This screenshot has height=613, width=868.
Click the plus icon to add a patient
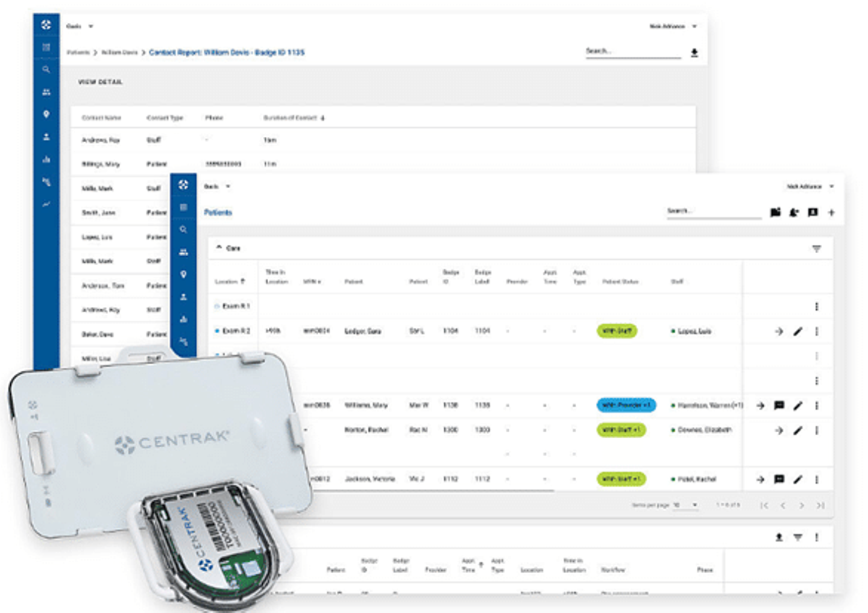pos(831,212)
